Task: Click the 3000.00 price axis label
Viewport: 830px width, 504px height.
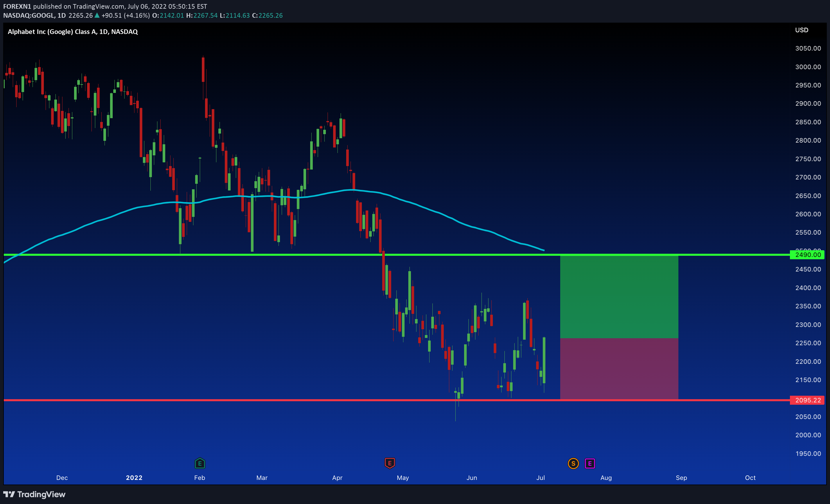Action: coord(808,67)
